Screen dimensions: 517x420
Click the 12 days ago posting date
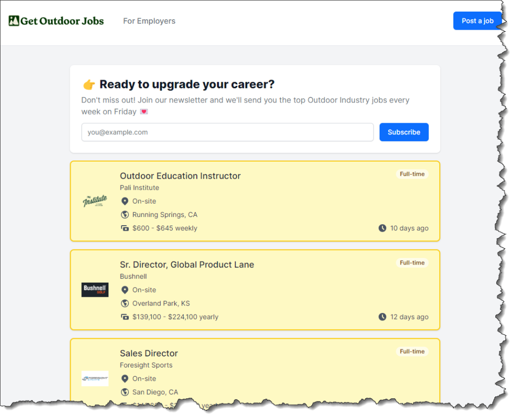coord(409,317)
